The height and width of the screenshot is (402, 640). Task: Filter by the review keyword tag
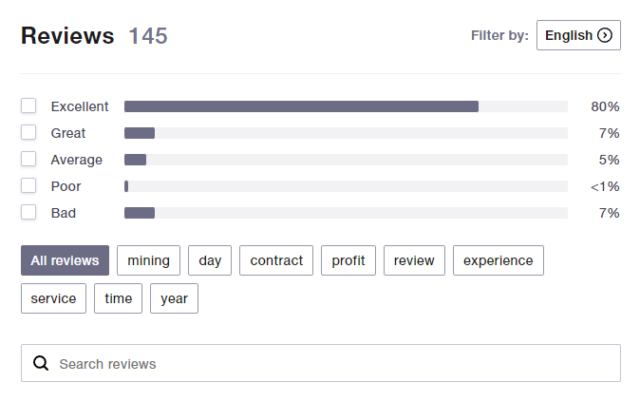click(414, 260)
